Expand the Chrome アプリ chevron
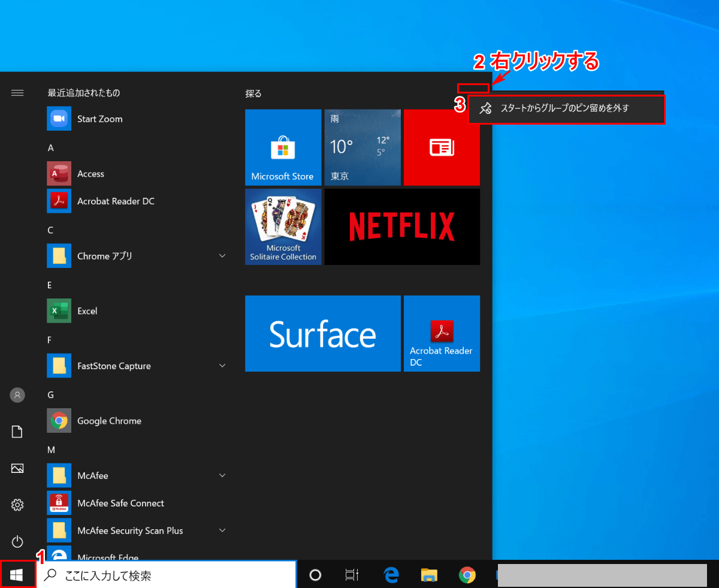719x588 pixels. (x=222, y=256)
